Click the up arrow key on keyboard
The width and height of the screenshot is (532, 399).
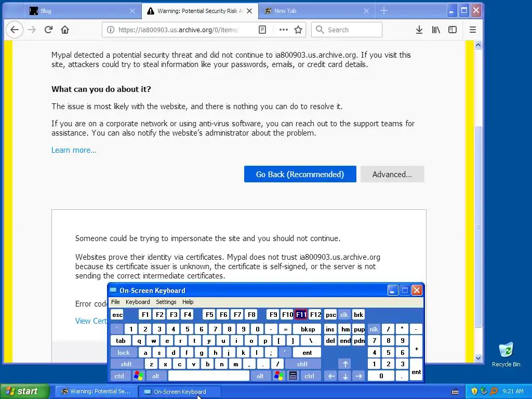pos(345,364)
